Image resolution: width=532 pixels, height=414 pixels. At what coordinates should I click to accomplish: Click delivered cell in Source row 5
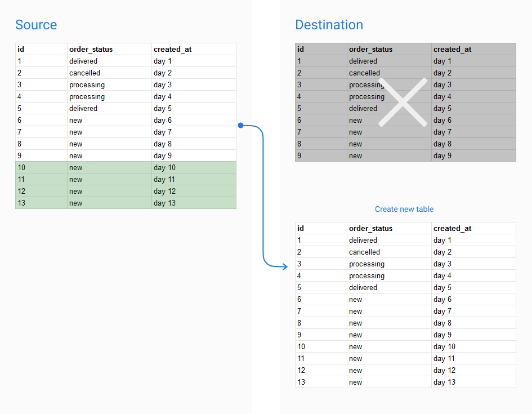point(109,109)
